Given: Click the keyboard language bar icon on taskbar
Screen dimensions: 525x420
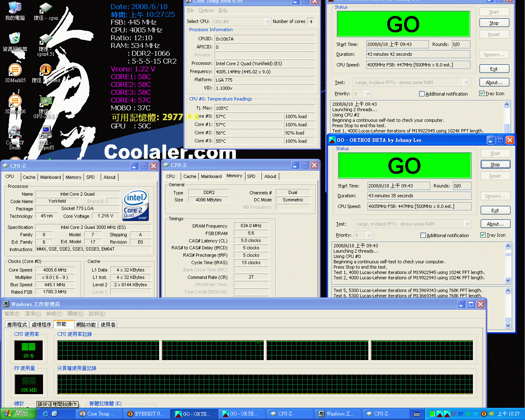Looking at the screenshot, I should pyautogui.click(x=417, y=414).
